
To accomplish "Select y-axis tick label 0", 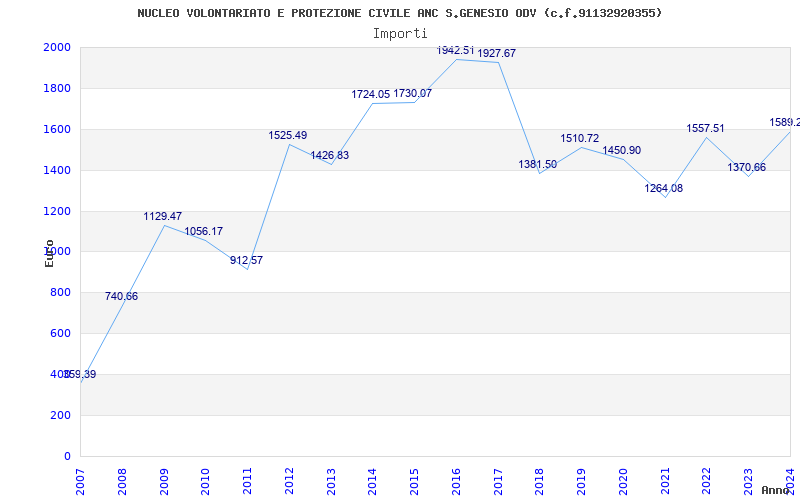I will [67, 456].
